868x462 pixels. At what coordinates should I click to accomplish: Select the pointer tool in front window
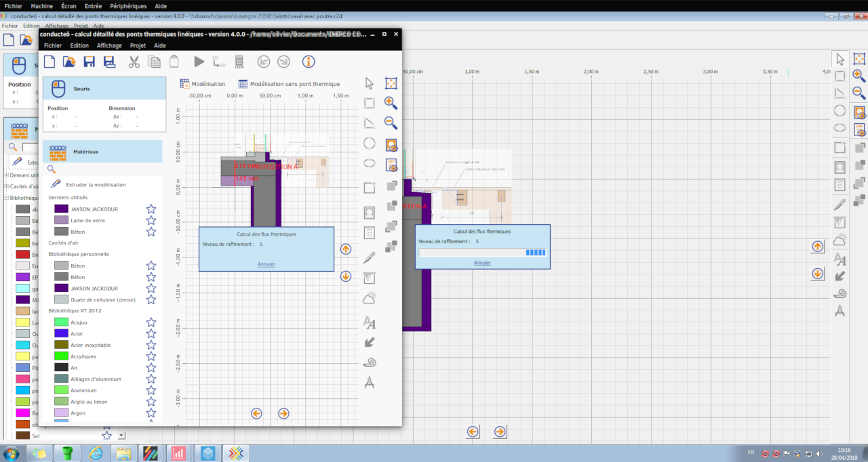pyautogui.click(x=370, y=83)
